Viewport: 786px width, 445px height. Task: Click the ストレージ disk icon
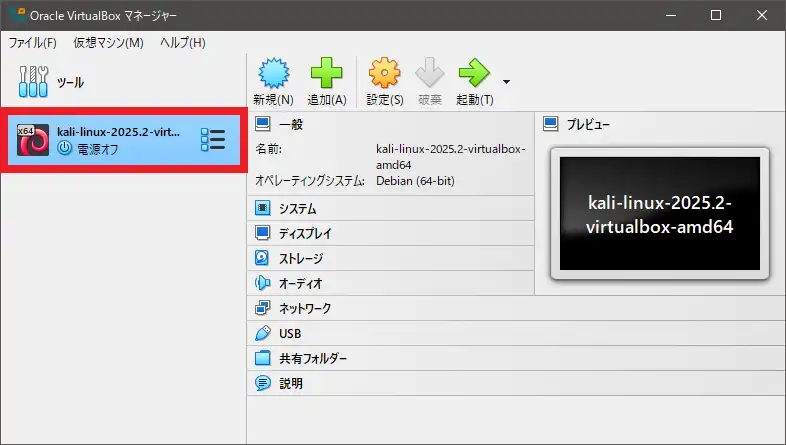(x=263, y=258)
